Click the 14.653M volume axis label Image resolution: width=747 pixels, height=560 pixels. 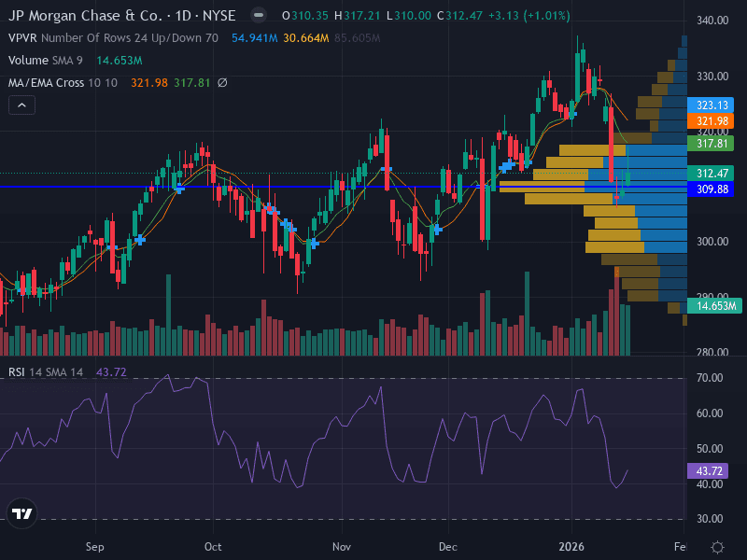point(714,306)
